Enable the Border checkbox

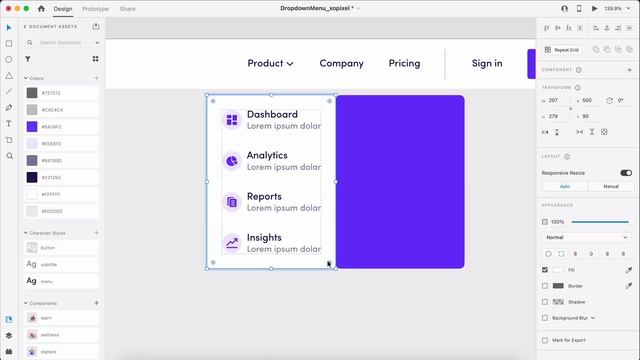(x=545, y=286)
